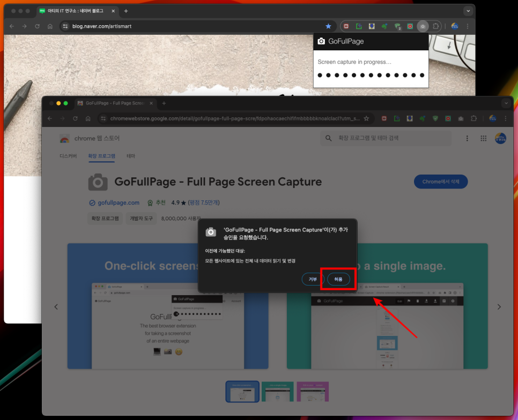
Task: Go to next screenshot in carousel
Action: [499, 307]
